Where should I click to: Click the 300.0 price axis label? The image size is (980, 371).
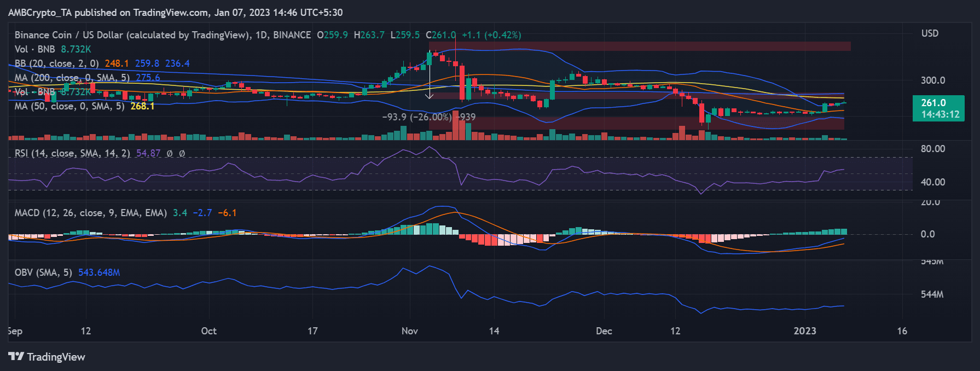click(x=933, y=80)
